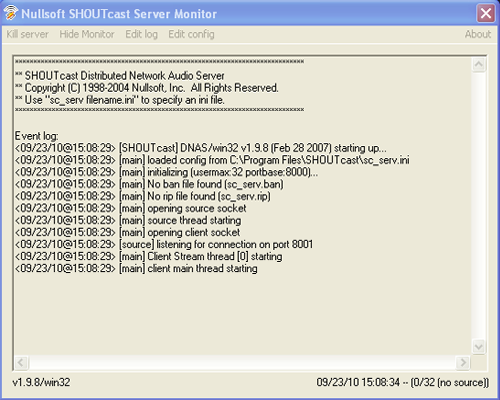500x400 pixels.
Task: Choose Edit config in the menu bar
Action: click(x=191, y=34)
